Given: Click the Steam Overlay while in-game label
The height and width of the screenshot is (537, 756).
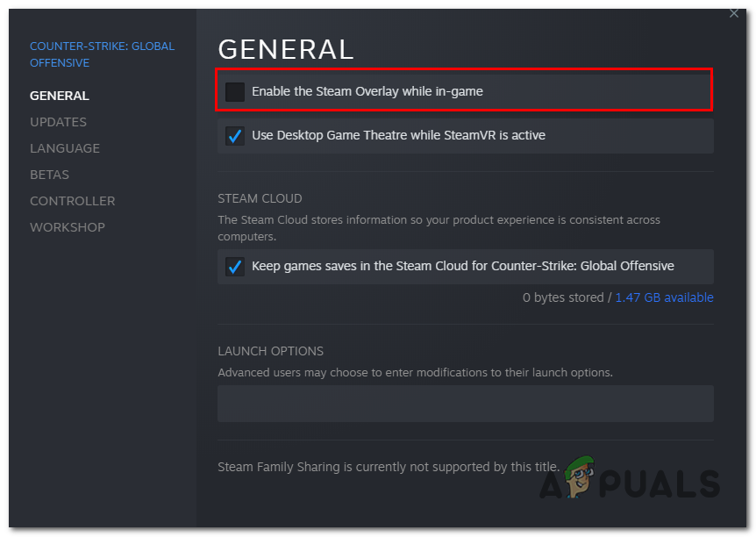Looking at the screenshot, I should click(x=367, y=91).
